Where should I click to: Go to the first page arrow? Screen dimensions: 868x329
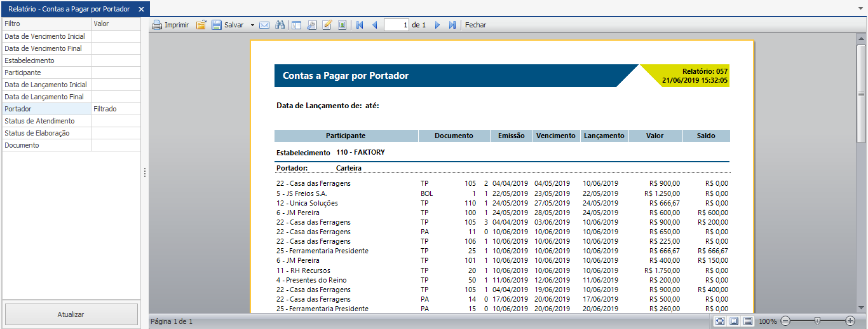click(x=360, y=25)
